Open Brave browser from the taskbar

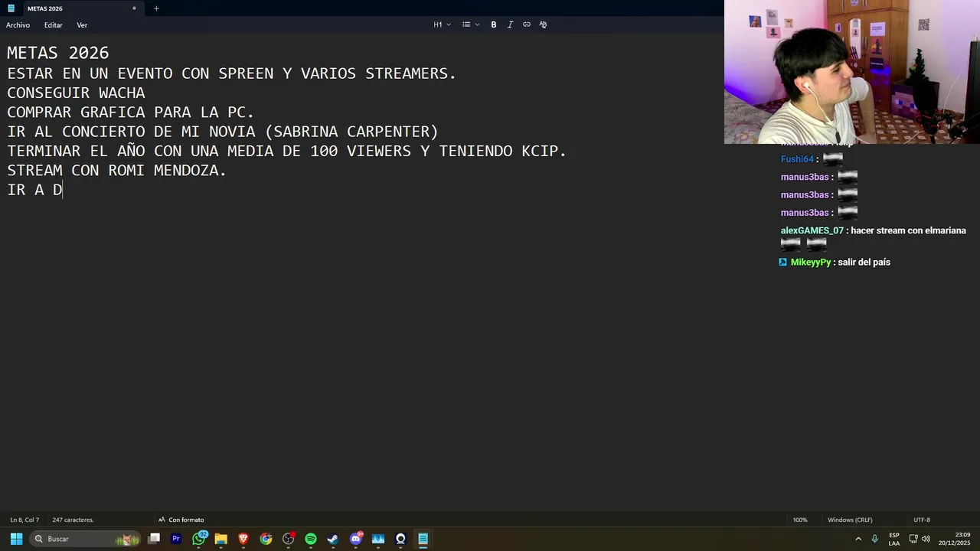point(243,539)
